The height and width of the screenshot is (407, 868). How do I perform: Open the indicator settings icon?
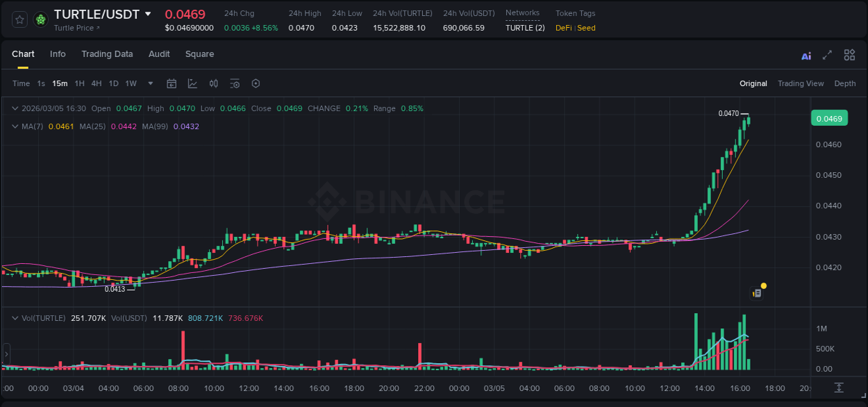pos(235,83)
